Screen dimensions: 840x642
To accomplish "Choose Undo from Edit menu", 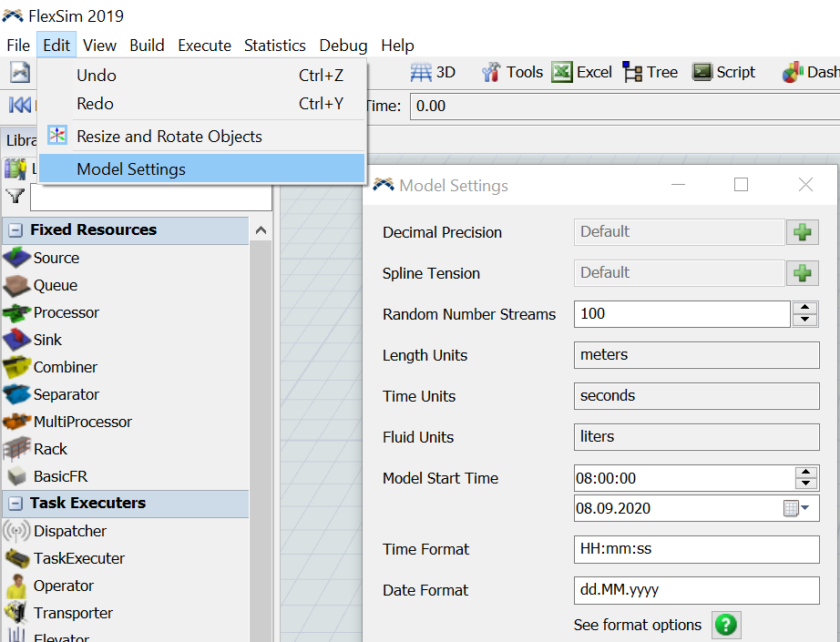I will click(202, 76).
